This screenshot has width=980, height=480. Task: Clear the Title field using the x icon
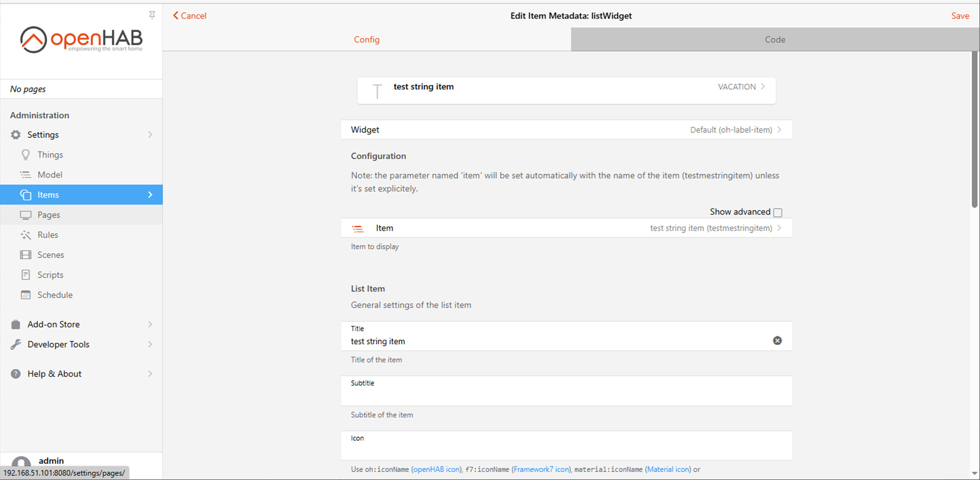point(777,341)
